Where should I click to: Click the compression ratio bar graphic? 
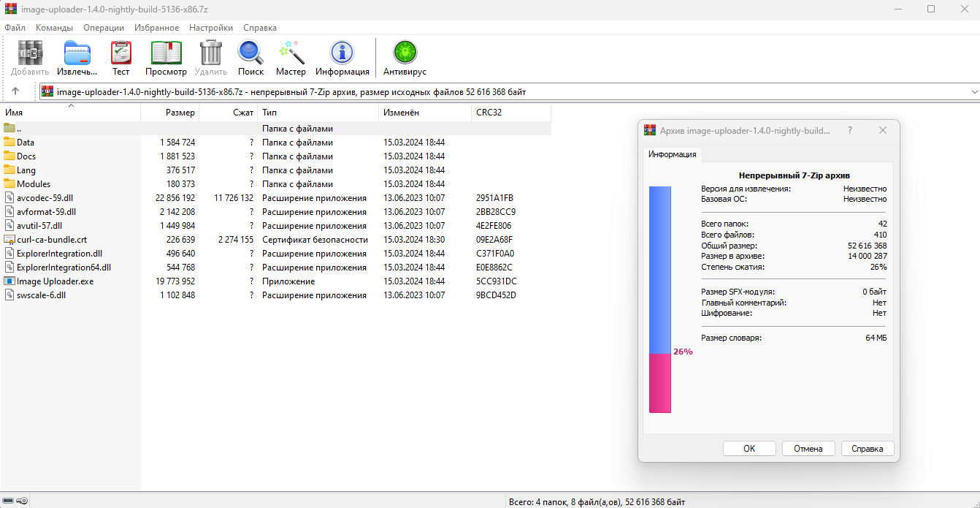(660, 299)
